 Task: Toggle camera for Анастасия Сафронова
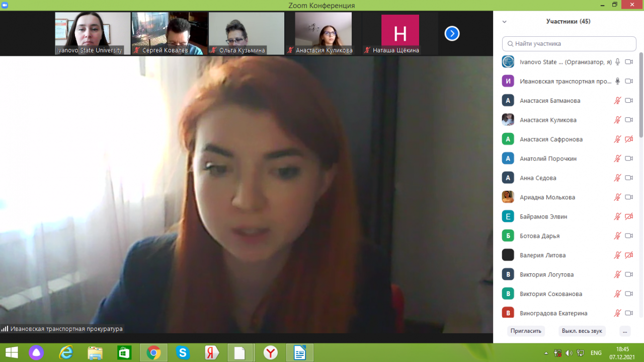(x=628, y=139)
